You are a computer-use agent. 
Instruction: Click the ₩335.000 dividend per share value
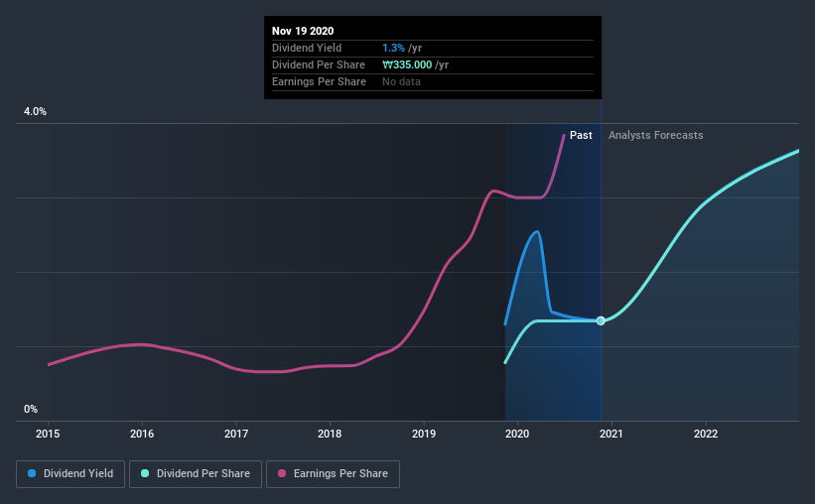[407, 64]
